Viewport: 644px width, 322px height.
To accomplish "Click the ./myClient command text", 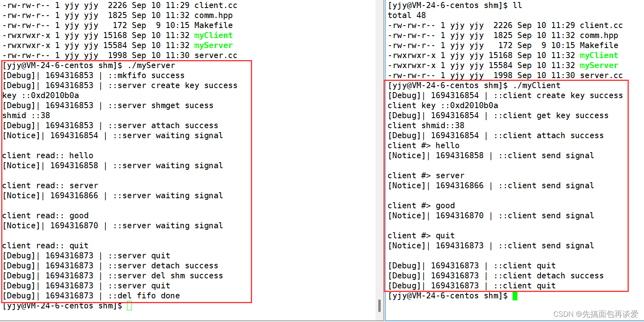I will point(537,86).
